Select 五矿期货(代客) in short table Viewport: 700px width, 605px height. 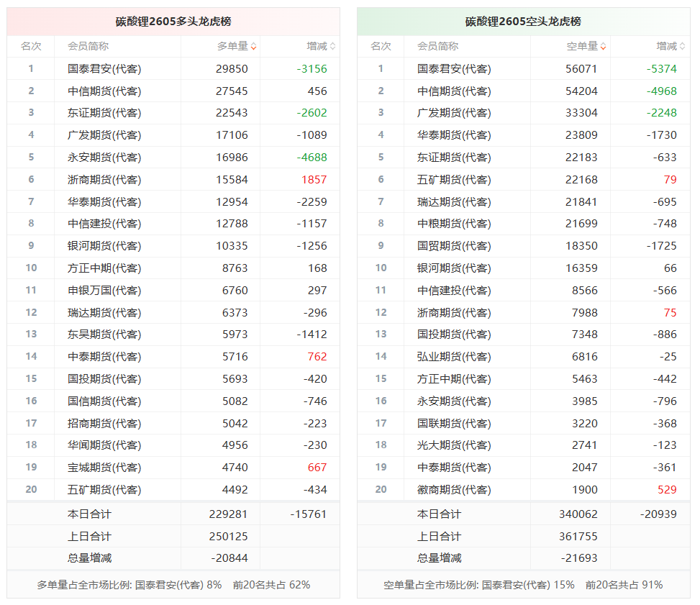click(x=454, y=180)
